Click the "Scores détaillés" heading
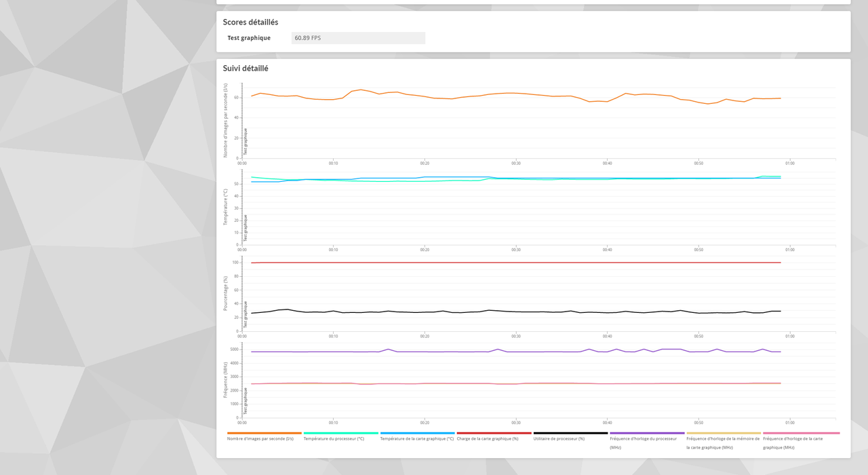 click(x=250, y=22)
